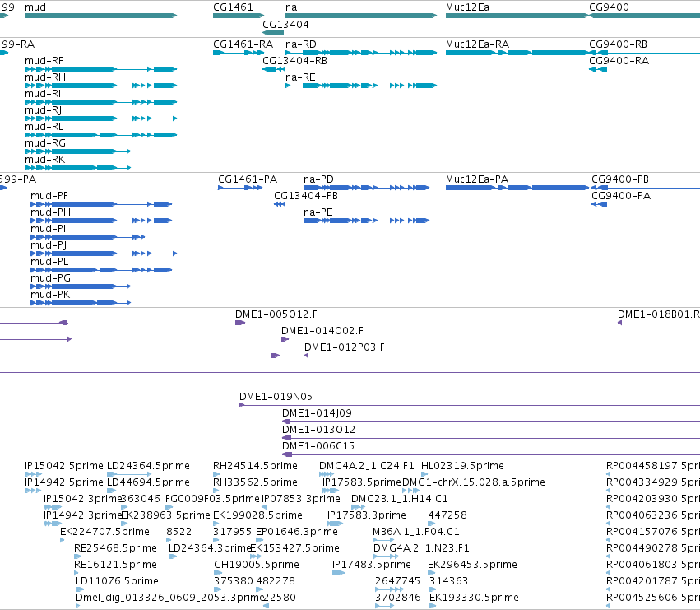Select transcript mud-RL
Viewport: 700px width, 610px height.
(x=101, y=135)
